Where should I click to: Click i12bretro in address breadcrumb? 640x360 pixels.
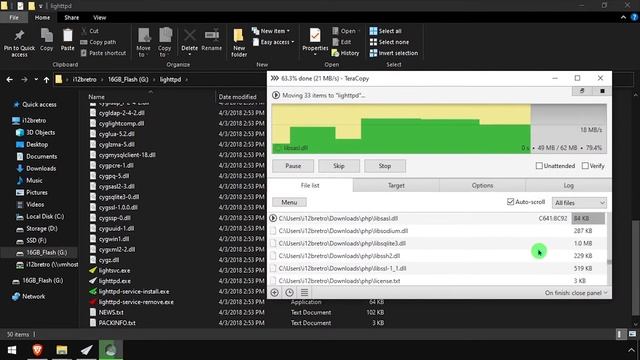point(84,80)
